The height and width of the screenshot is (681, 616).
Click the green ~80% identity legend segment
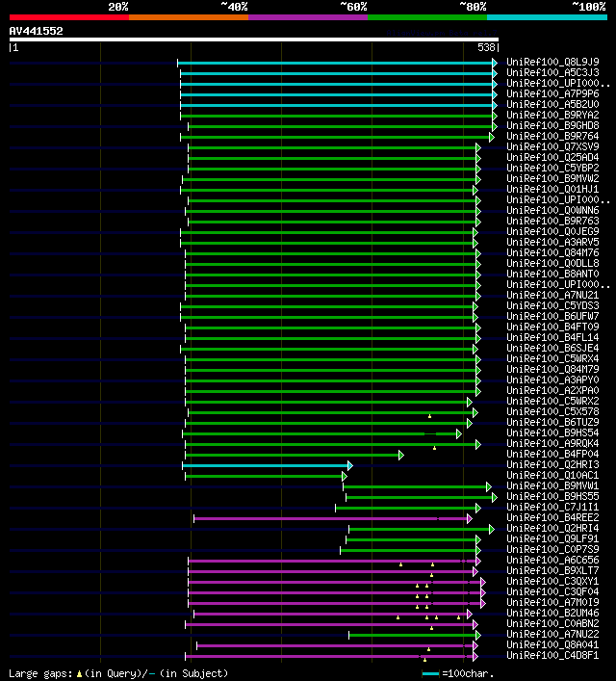(x=427, y=17)
